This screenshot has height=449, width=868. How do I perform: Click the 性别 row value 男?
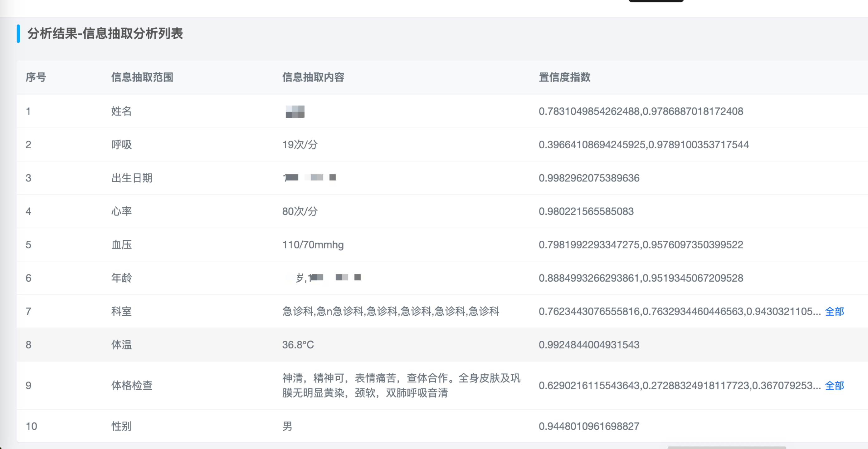tap(287, 426)
